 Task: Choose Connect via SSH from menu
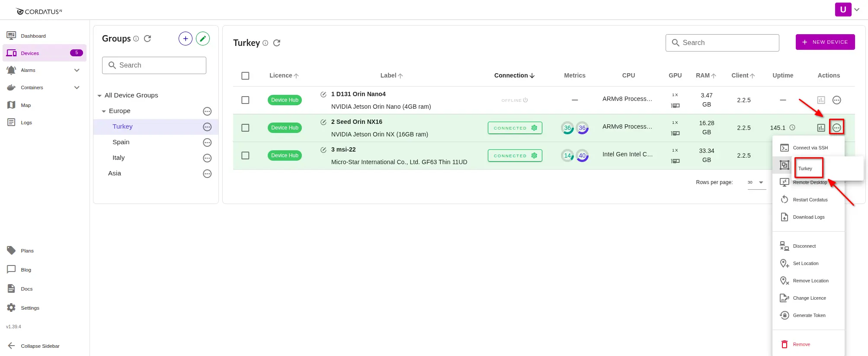(x=810, y=148)
